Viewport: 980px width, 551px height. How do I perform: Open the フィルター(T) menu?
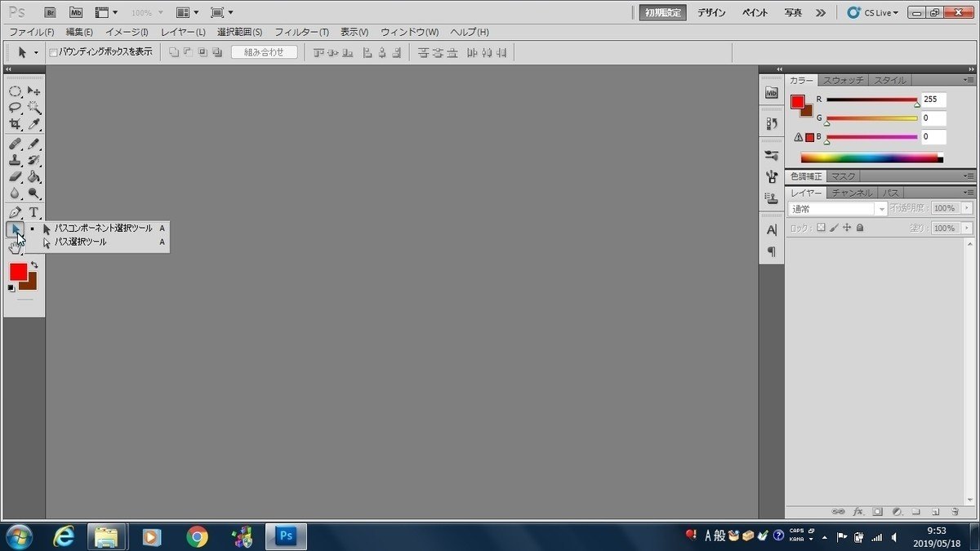[301, 32]
